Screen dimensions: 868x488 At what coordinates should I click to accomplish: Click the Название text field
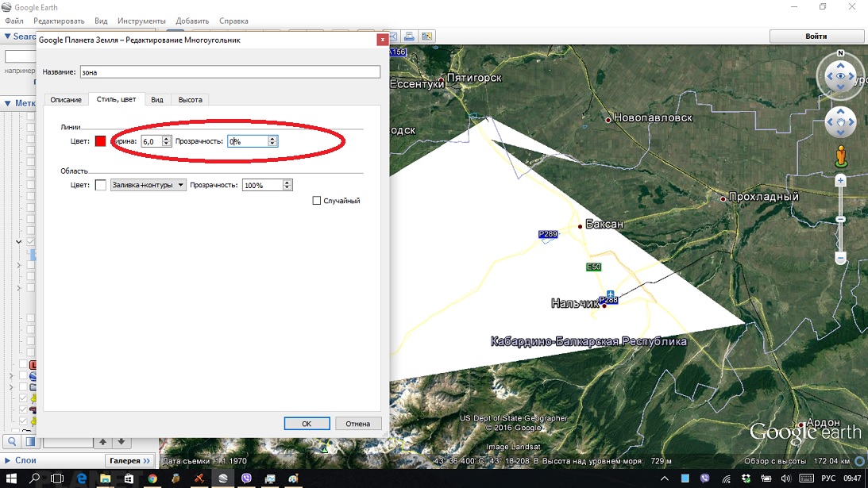click(x=230, y=71)
